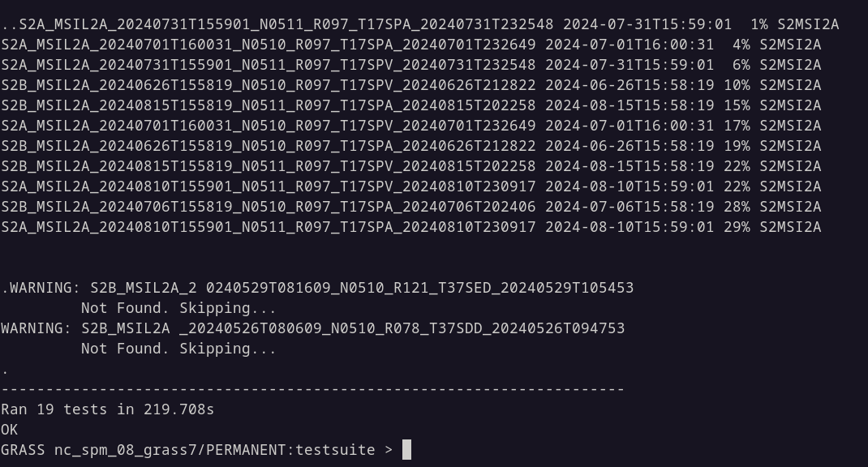Click the dashed separator line above test summary
Viewport: 868px width, 467px height.
click(x=312, y=389)
